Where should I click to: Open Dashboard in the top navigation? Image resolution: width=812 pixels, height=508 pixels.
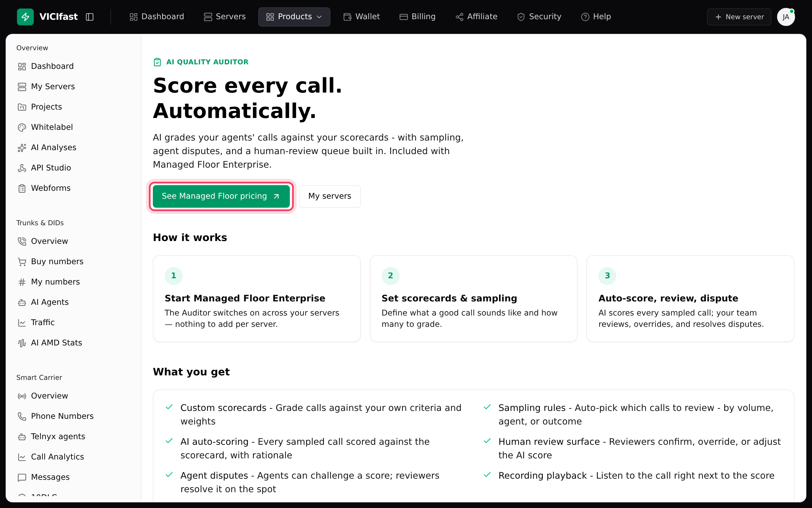pos(157,17)
